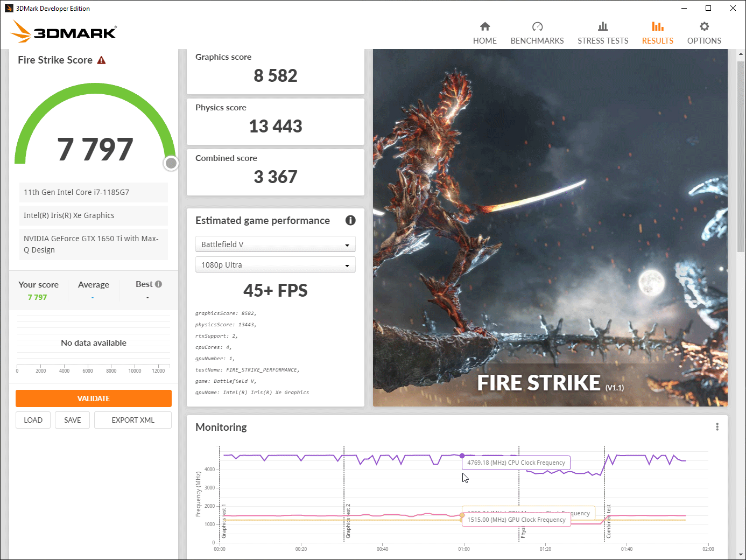Screen dimensions: 746x560
Task: Click the Results bar chart icon
Action: pos(658,26)
